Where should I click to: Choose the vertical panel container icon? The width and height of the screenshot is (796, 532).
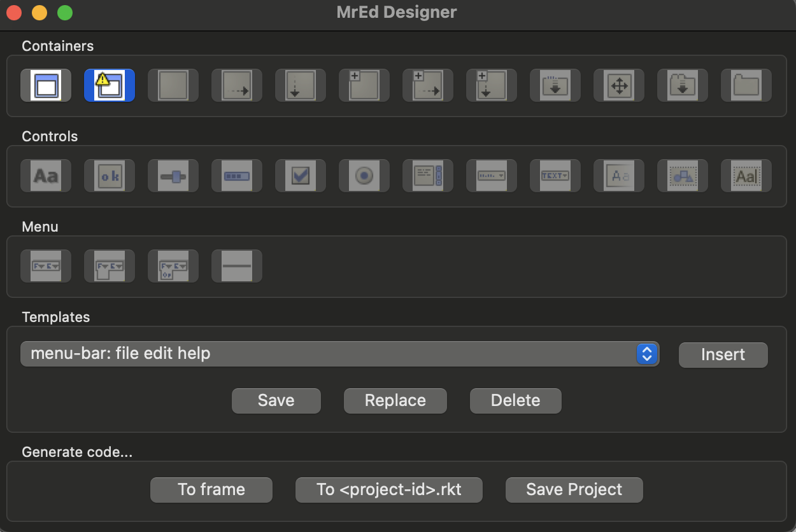301,85
